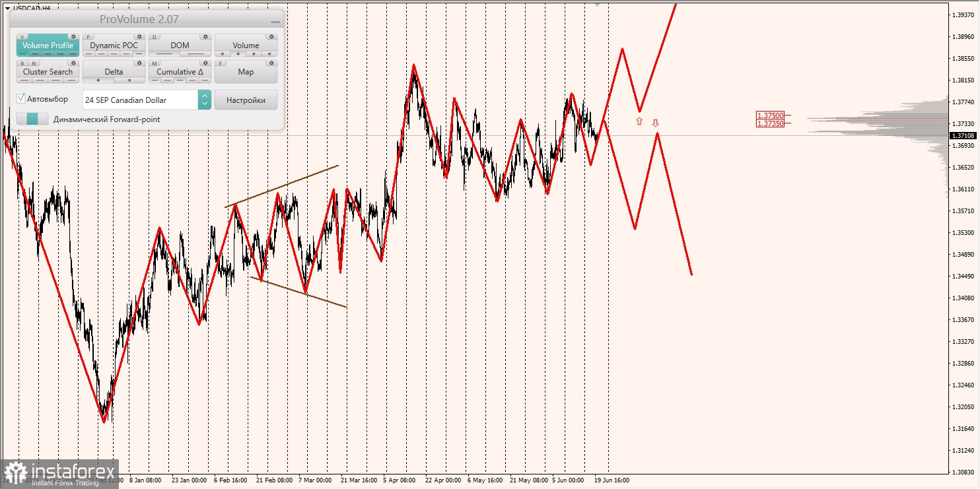
Task: Toggle red dot segment under Delta
Action: tap(129, 80)
